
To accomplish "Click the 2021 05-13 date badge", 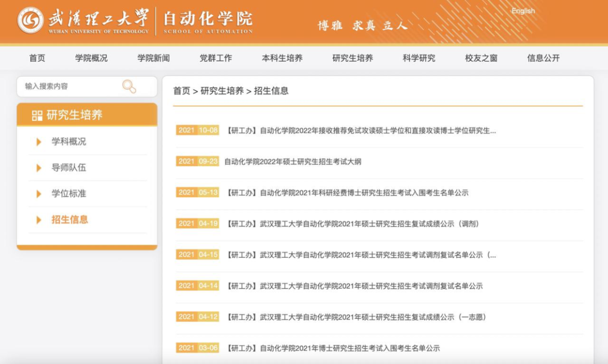I will (x=198, y=192).
